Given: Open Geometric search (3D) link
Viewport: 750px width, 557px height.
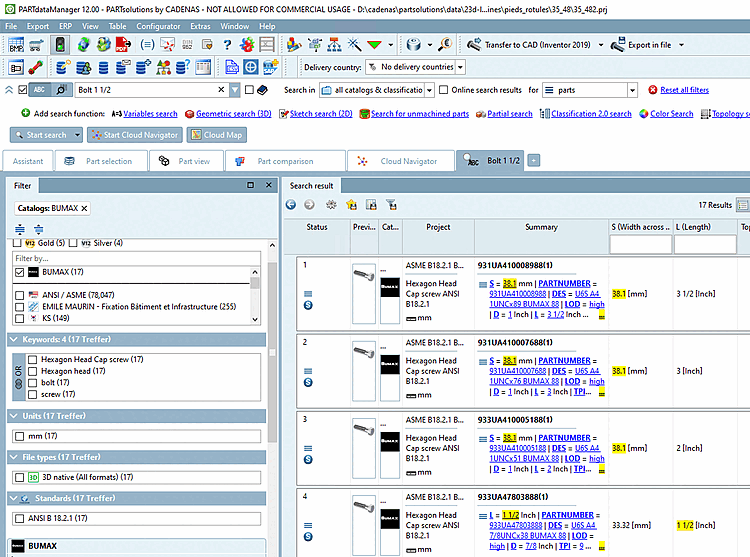Looking at the screenshot, I should 233,114.
